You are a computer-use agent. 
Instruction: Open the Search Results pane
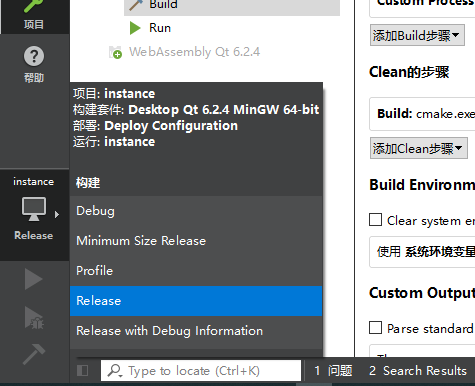(418, 371)
